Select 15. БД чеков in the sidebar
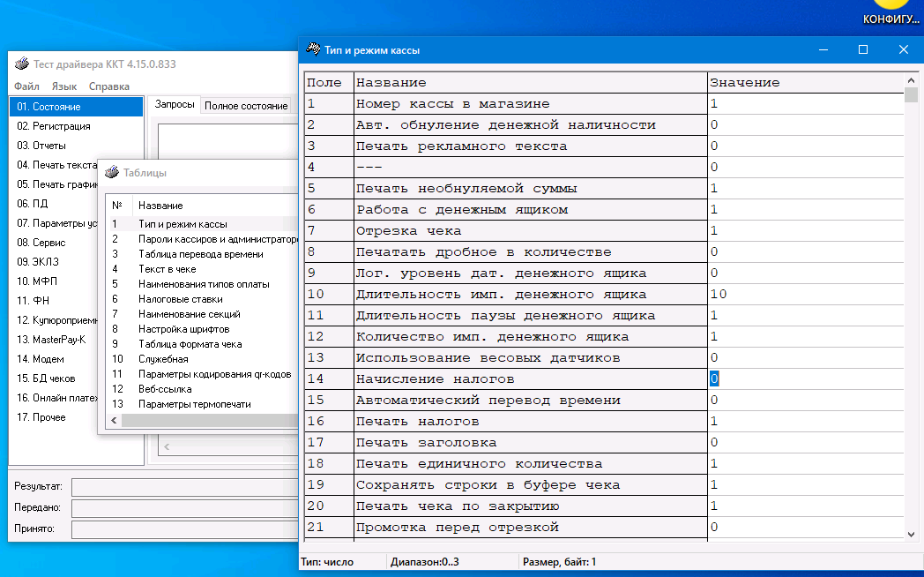 pyautogui.click(x=54, y=378)
